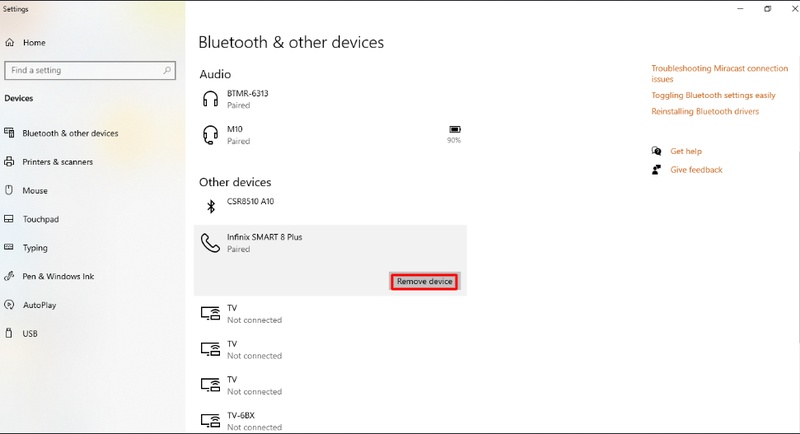Click Remove device for Infinix SMART 8 Plus
800x434 pixels.
point(424,282)
